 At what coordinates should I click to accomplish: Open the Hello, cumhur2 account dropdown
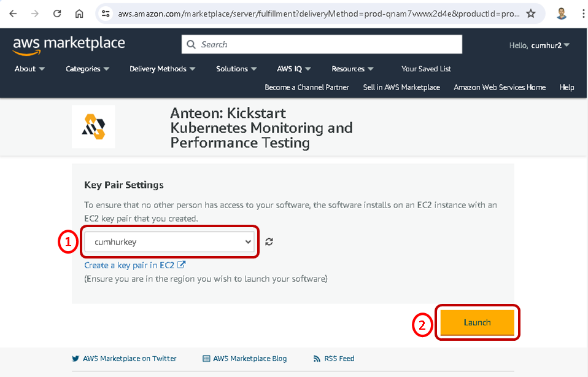(x=539, y=45)
